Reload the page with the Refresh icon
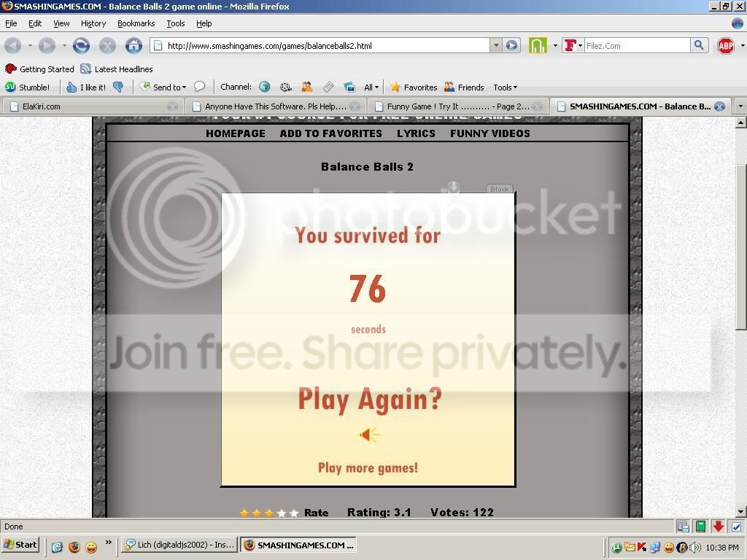This screenshot has width=747, height=560. (81, 46)
